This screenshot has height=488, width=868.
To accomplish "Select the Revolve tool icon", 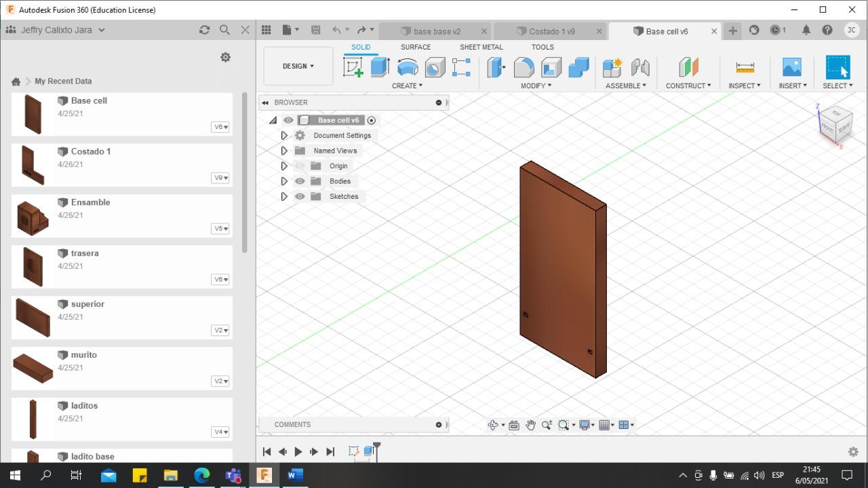I will click(x=408, y=67).
